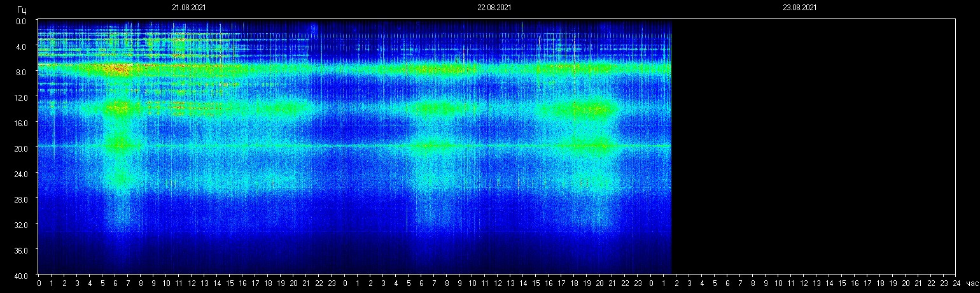Screen dimensions: 980x293
Task: Click the 40.0 frequency axis label
Action: 21,275
